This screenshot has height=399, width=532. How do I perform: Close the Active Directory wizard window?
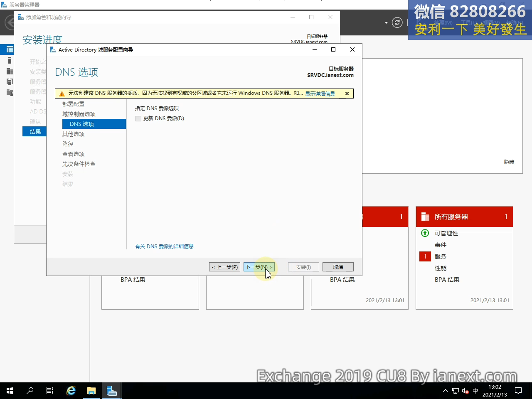(352, 49)
